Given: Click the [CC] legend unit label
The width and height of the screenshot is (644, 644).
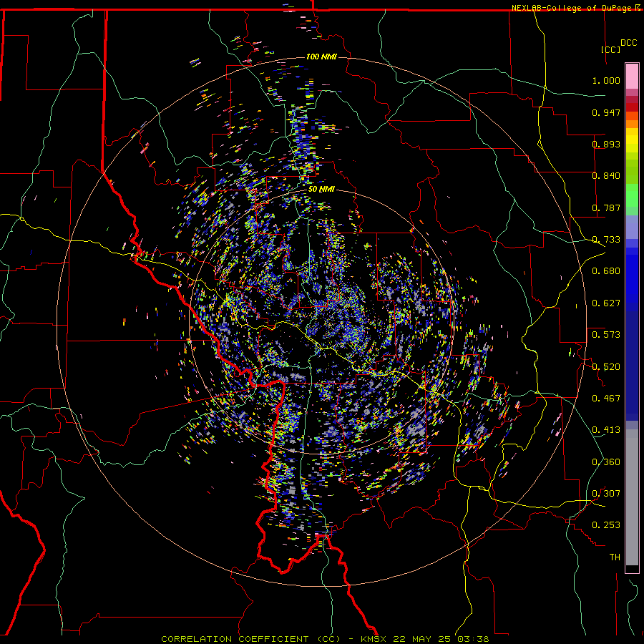Looking at the screenshot, I should click(x=610, y=49).
